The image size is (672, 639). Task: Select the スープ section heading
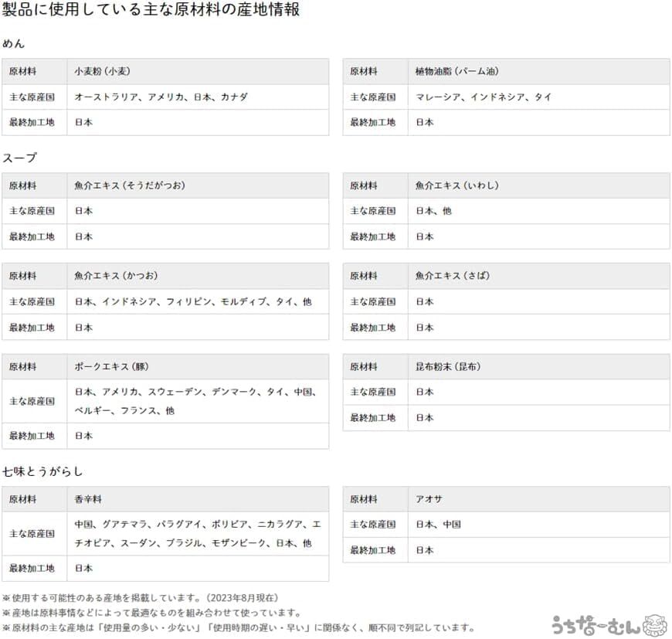[x=20, y=158]
